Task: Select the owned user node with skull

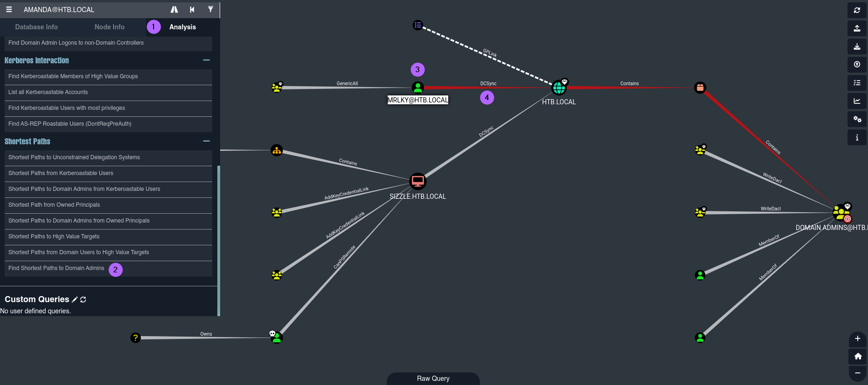Action: click(276, 337)
